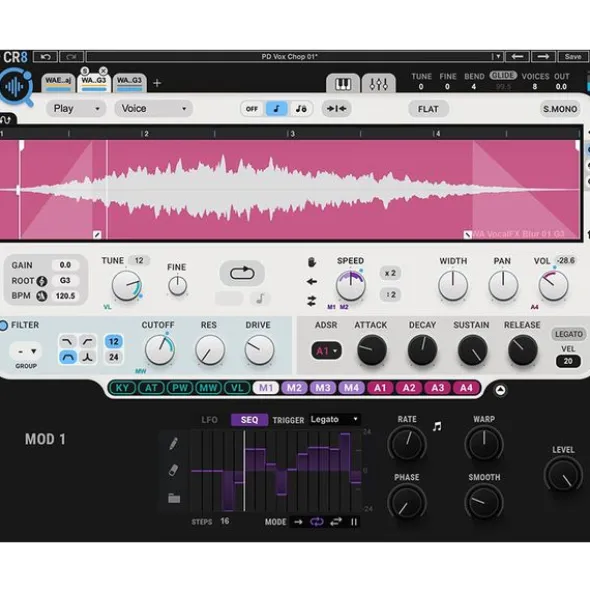
Task: Set sequencer MODE to forward arrow
Action: click(x=298, y=522)
